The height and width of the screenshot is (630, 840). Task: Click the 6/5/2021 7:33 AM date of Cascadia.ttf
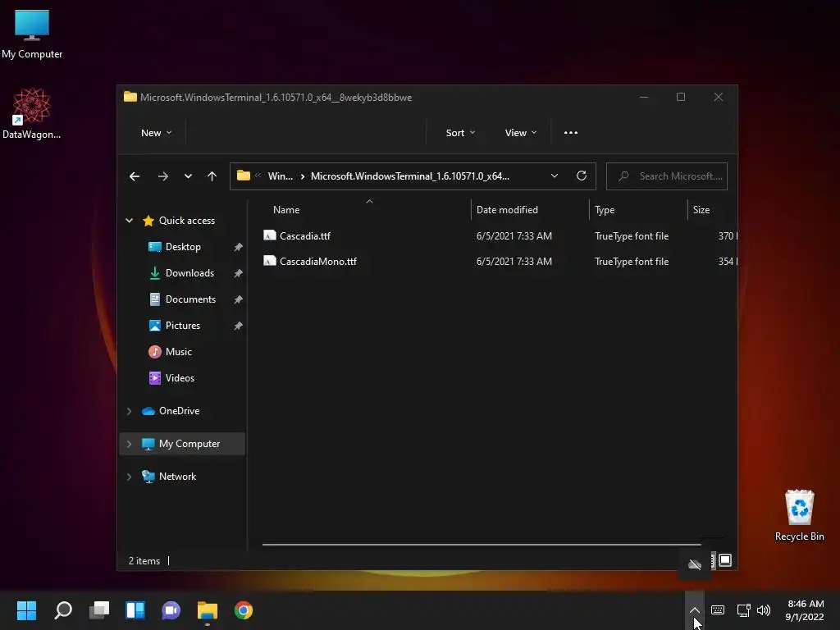pos(514,235)
